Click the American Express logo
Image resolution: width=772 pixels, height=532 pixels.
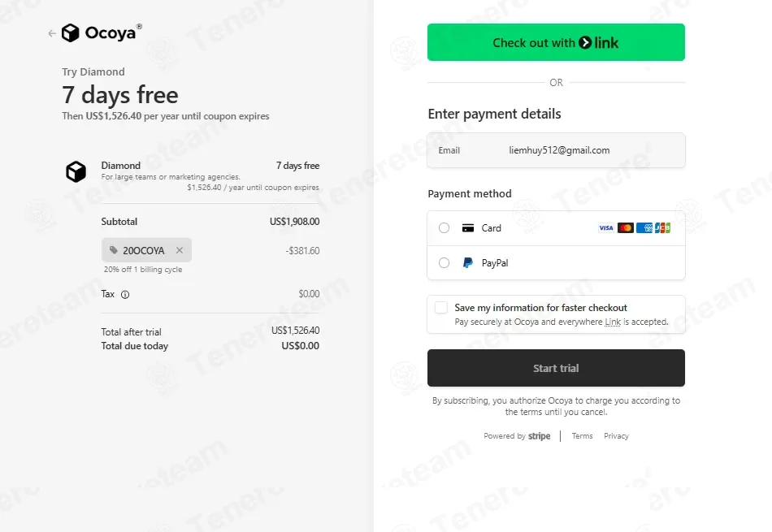644,228
